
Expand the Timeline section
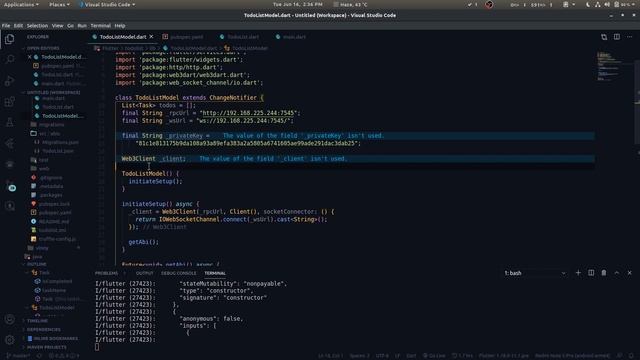(38, 321)
